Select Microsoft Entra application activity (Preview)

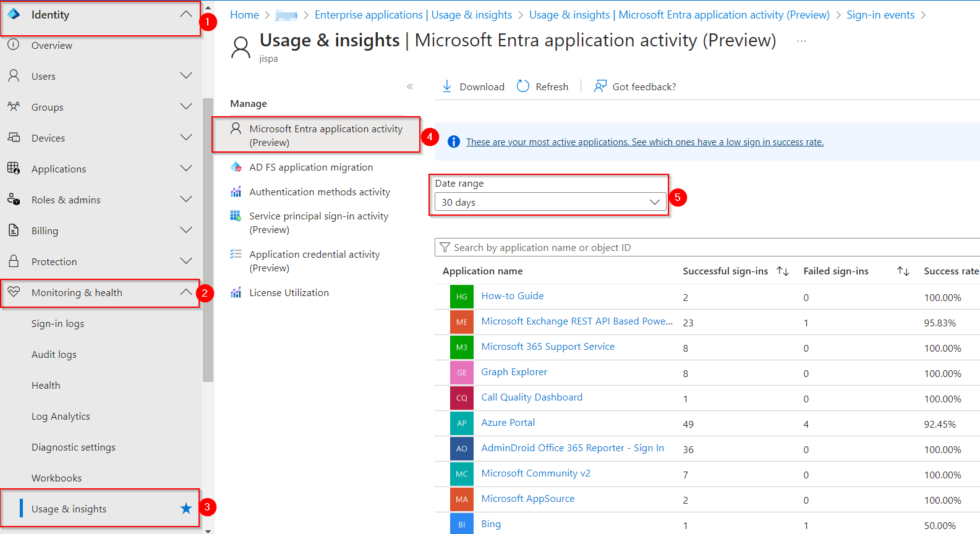[316, 135]
